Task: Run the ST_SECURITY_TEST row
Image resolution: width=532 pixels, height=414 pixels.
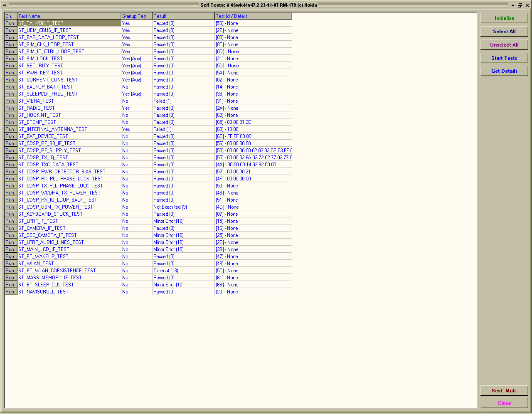Action: [x=10, y=66]
